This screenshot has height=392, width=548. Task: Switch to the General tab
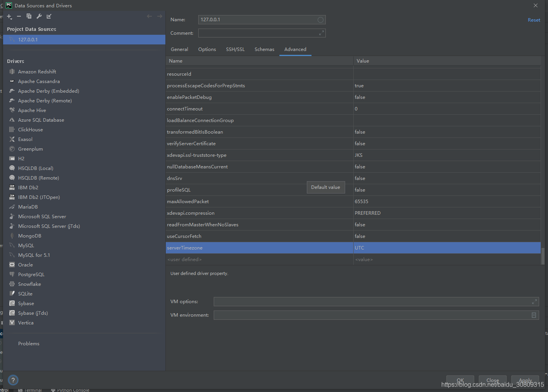coord(179,49)
